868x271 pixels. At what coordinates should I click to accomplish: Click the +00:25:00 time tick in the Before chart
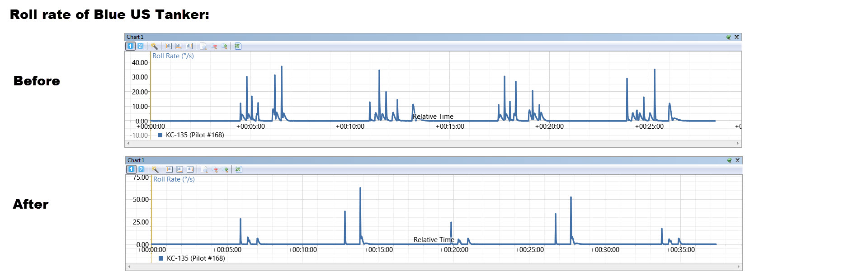[x=649, y=126]
